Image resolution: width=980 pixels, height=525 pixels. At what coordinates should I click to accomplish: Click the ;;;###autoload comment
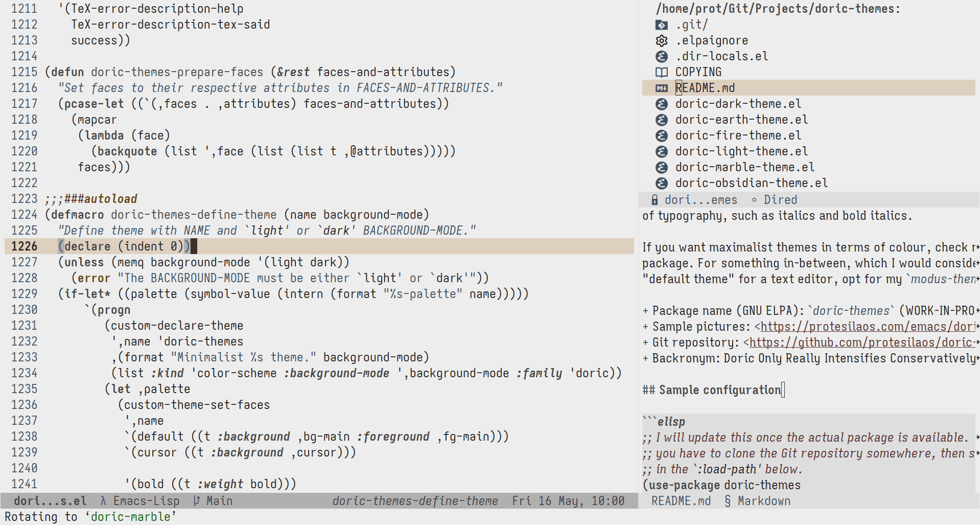click(x=91, y=199)
